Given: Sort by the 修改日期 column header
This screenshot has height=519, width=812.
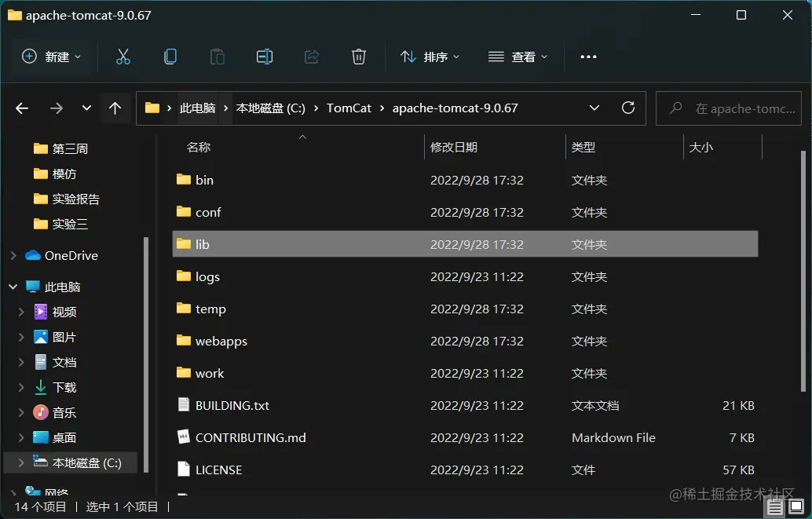Looking at the screenshot, I should pyautogui.click(x=454, y=147).
